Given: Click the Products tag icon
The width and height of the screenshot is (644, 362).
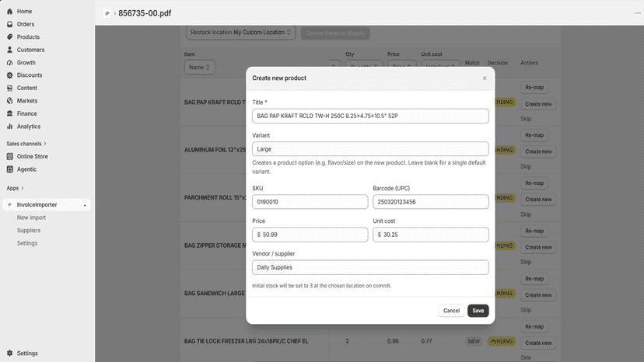Looking at the screenshot, I should tap(10, 37).
